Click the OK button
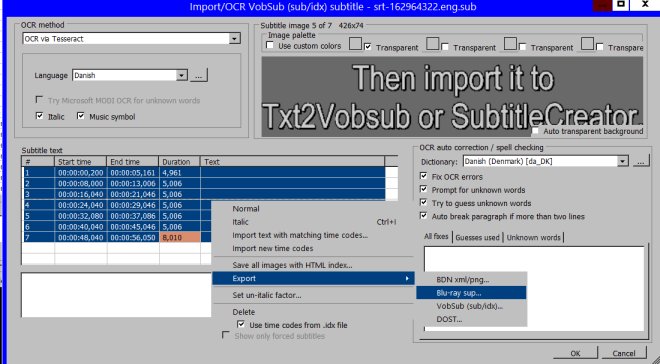 [x=575, y=353]
